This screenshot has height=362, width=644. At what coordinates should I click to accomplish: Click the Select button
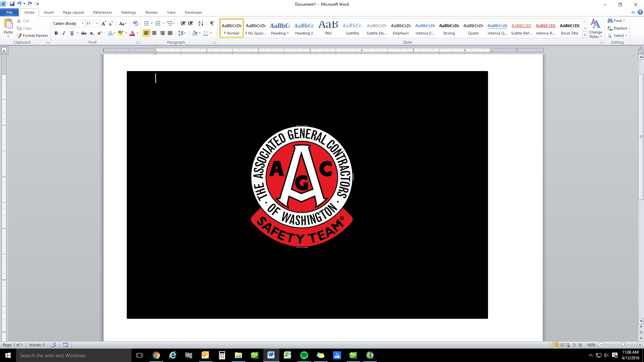(618, 36)
